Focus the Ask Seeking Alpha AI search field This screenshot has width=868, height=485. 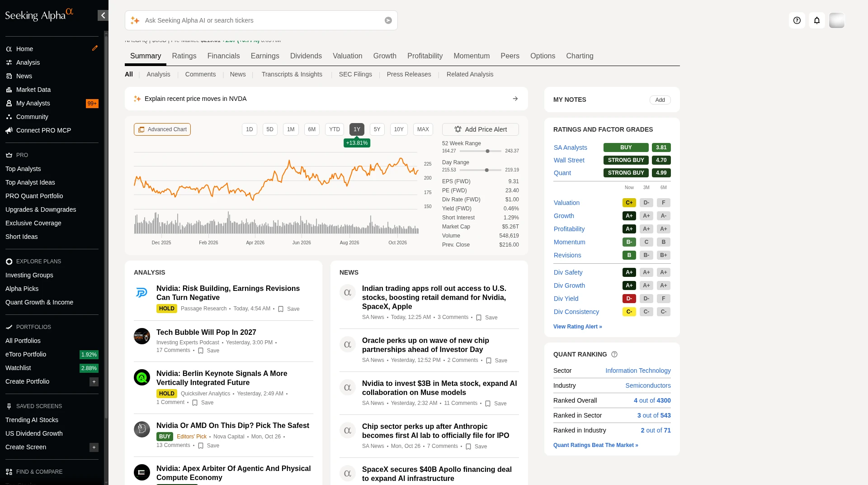click(x=261, y=20)
